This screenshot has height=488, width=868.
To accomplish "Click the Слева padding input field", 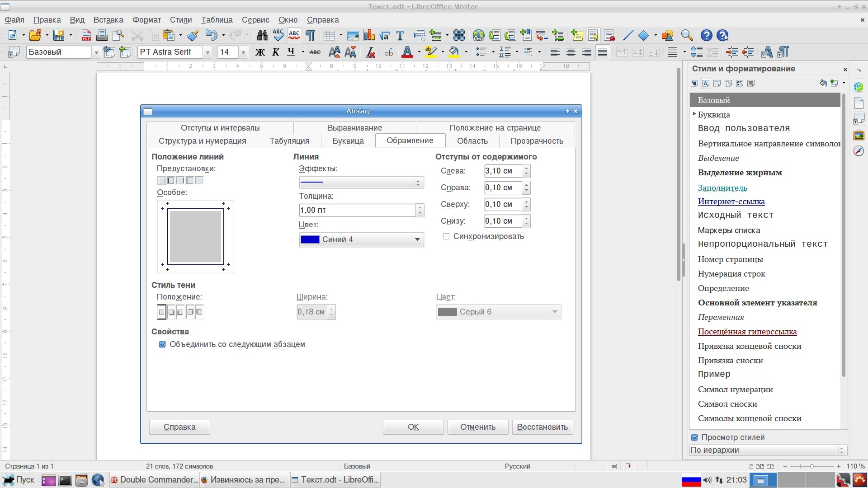I will [x=503, y=171].
